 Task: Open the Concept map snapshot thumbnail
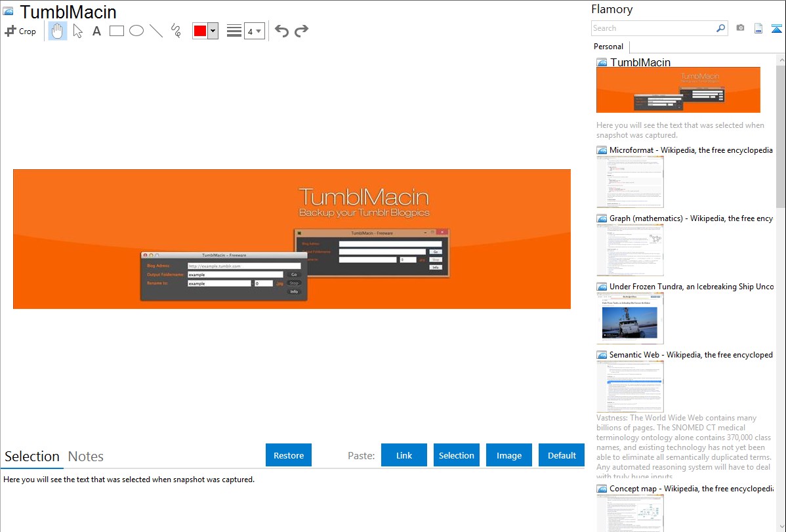[x=630, y=514]
